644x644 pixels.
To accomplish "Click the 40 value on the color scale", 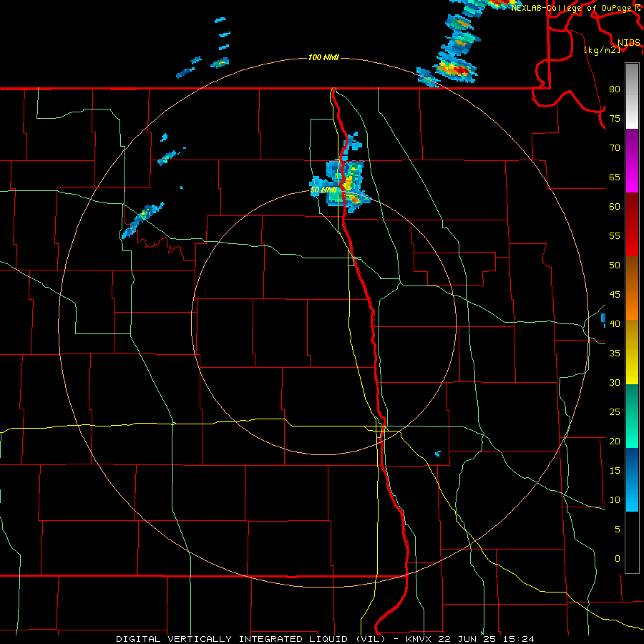I will point(615,323).
